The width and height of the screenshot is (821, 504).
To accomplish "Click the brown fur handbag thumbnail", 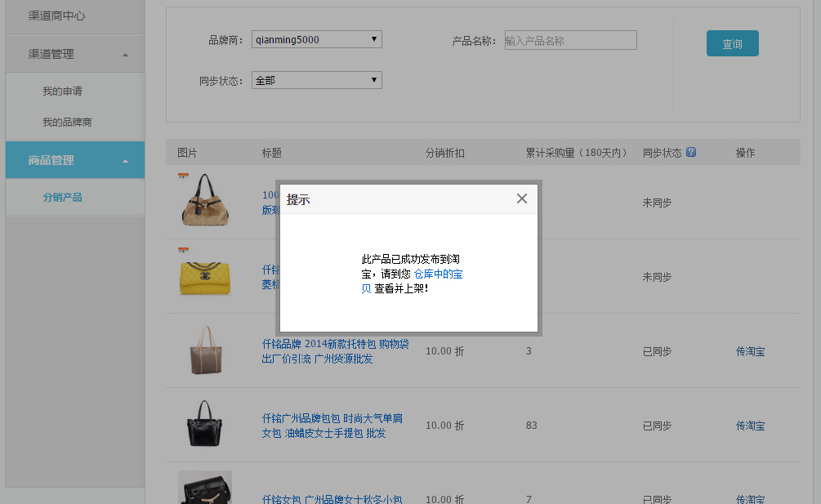I will point(205,200).
